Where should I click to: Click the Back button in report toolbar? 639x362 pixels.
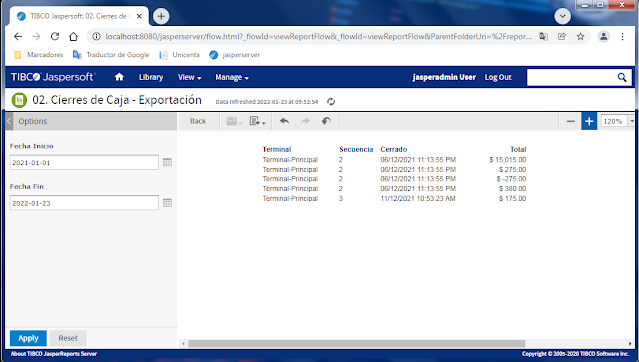click(198, 121)
